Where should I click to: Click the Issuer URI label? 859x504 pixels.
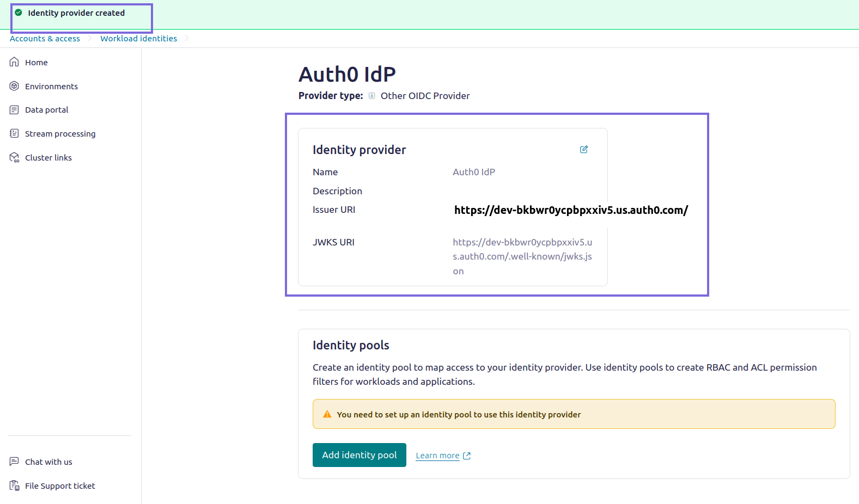(334, 210)
